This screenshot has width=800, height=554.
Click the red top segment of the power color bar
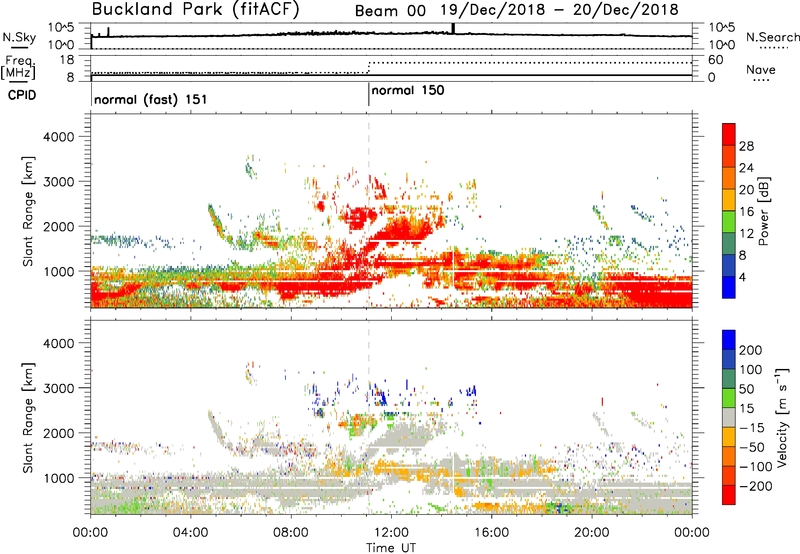729,134
